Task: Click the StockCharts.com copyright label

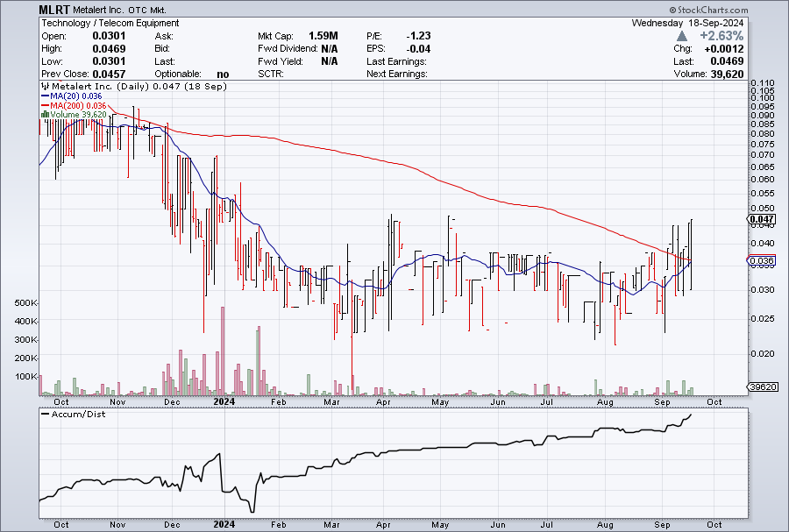Action: click(708, 10)
